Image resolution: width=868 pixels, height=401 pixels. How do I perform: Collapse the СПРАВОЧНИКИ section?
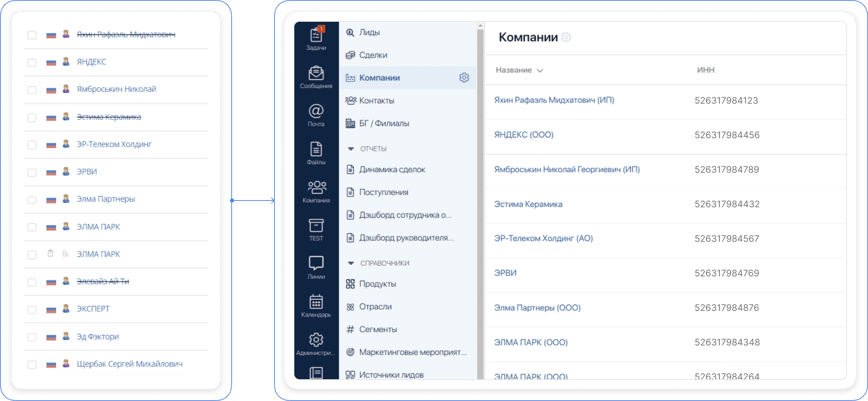pyautogui.click(x=351, y=263)
